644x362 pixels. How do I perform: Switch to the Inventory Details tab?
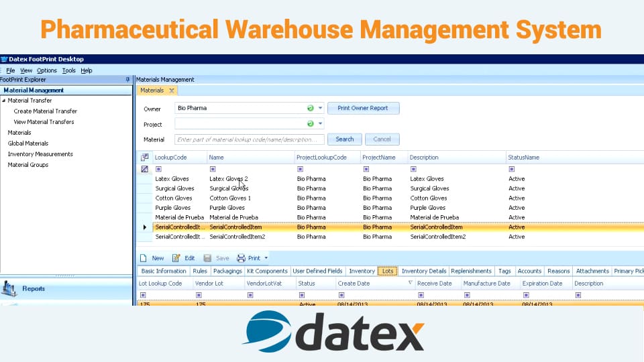(x=424, y=271)
